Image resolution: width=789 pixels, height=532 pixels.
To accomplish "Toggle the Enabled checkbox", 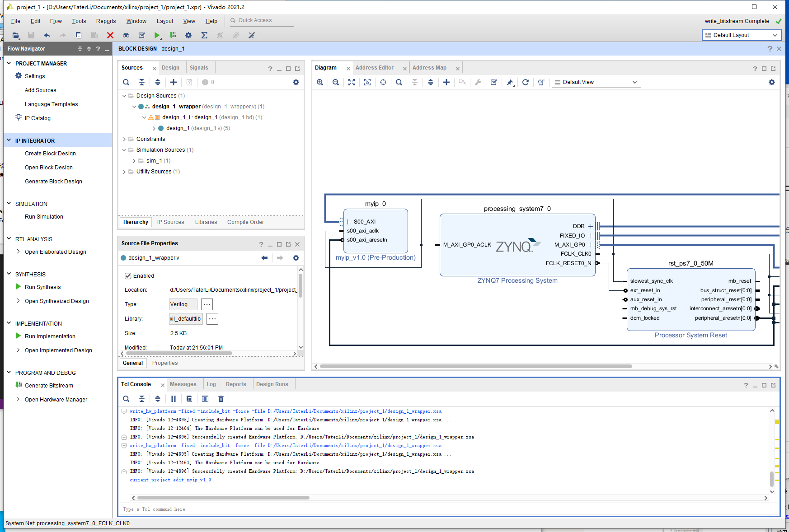I will coord(128,276).
